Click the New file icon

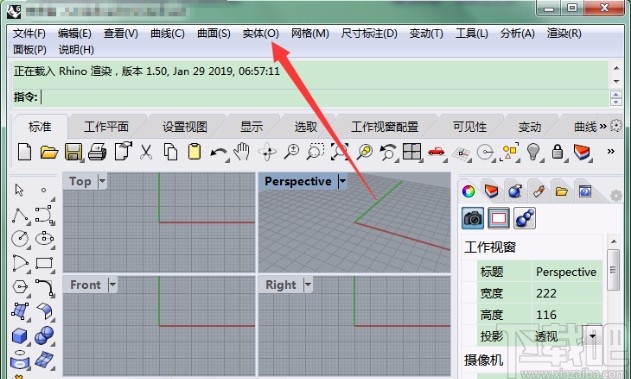[x=25, y=152]
